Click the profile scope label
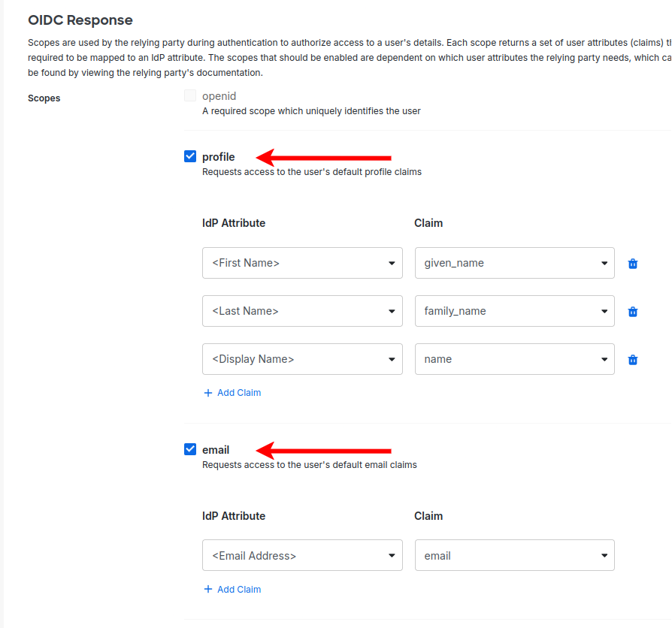Viewport: 672px width, 628px height. 219,157
